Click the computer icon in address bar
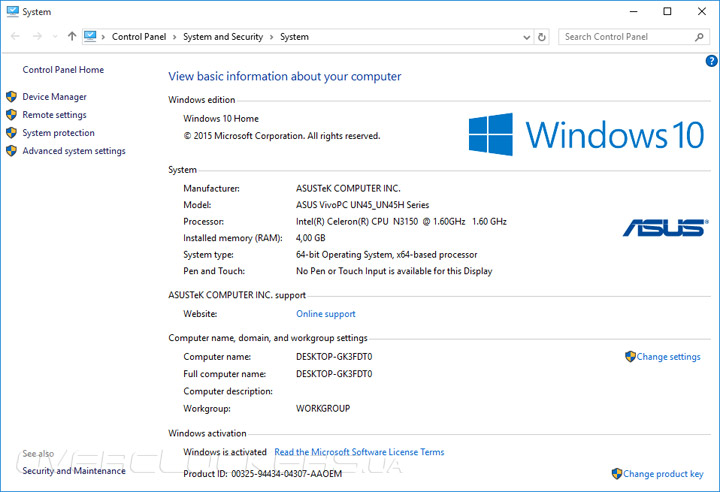 pyautogui.click(x=90, y=36)
